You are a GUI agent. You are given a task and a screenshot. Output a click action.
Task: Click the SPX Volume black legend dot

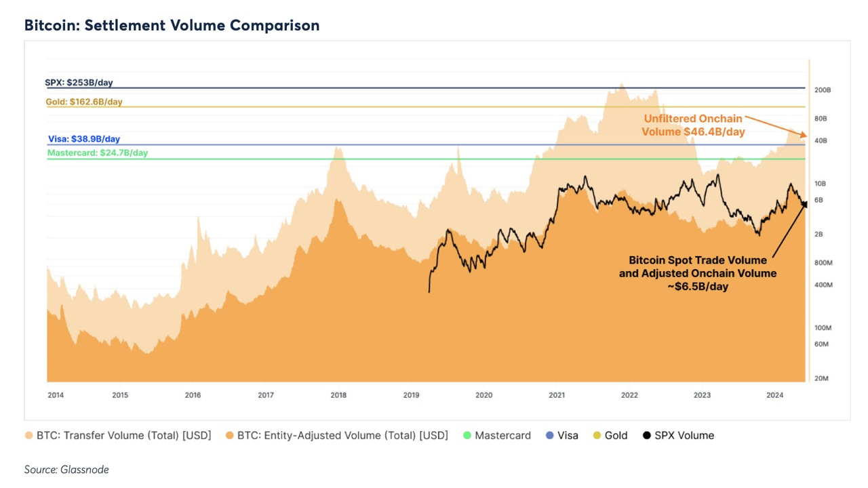pos(646,436)
